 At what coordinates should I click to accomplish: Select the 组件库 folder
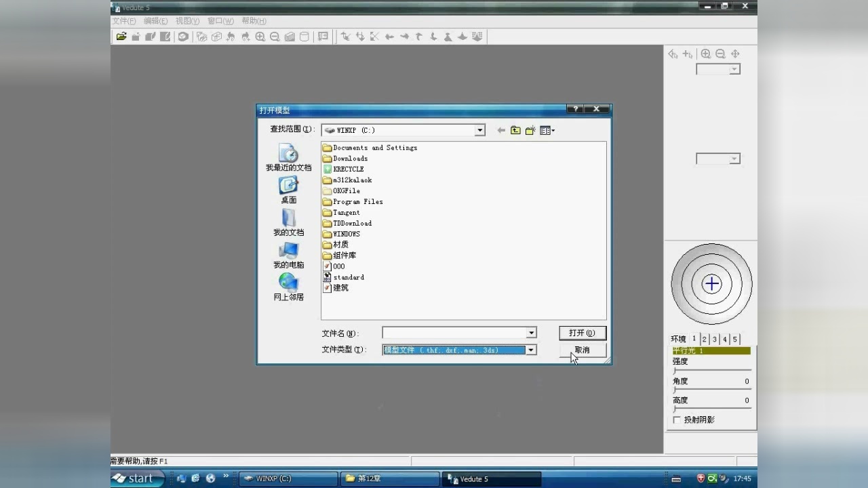point(339,256)
